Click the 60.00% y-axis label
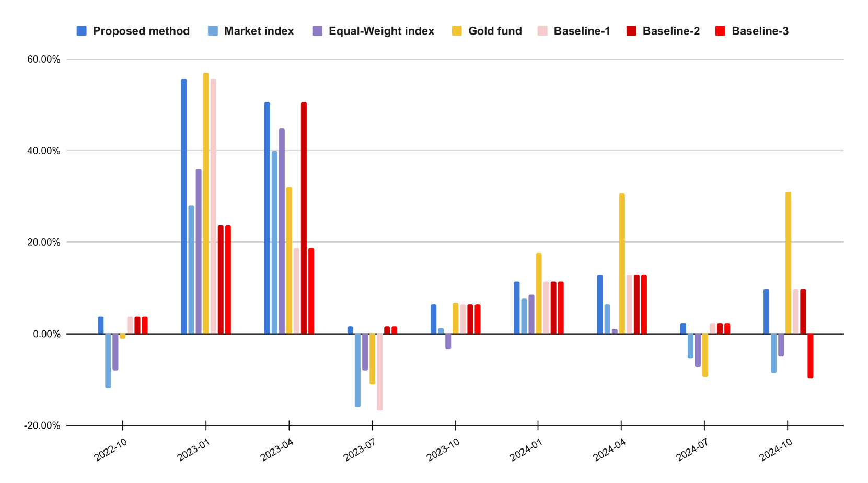 point(44,60)
